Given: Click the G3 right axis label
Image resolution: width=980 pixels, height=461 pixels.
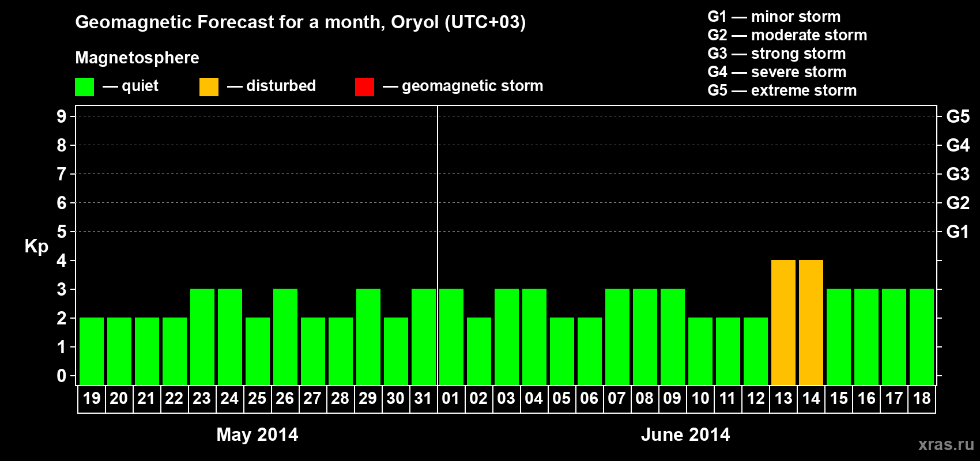Looking at the screenshot, I should tap(958, 174).
